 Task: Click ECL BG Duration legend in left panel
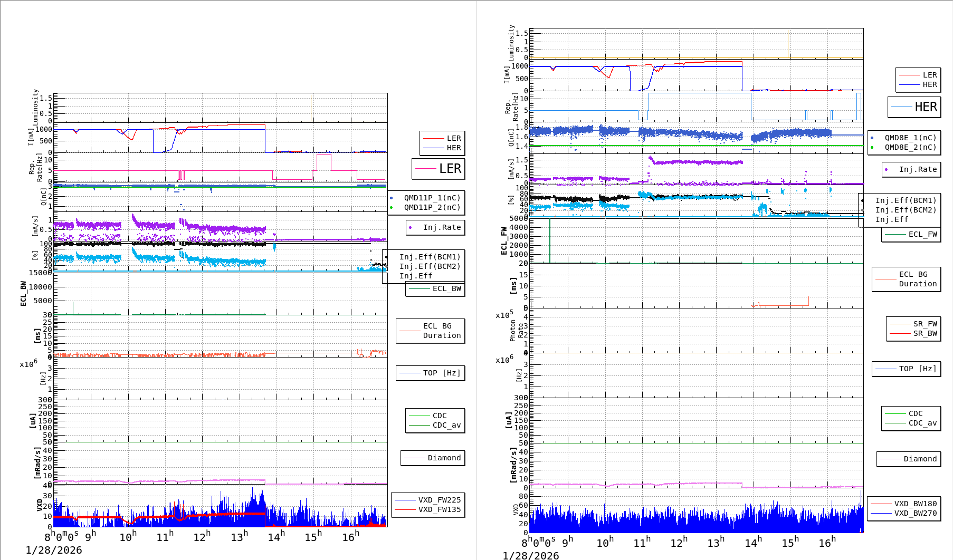[x=441, y=331]
